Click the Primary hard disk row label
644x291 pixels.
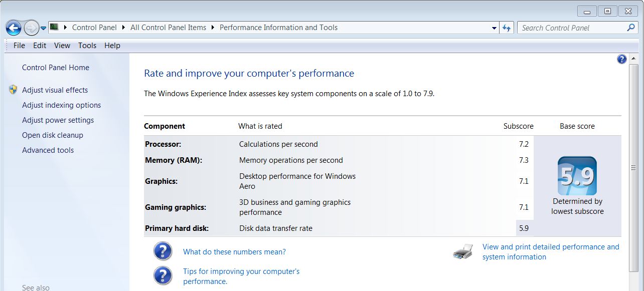coord(177,228)
